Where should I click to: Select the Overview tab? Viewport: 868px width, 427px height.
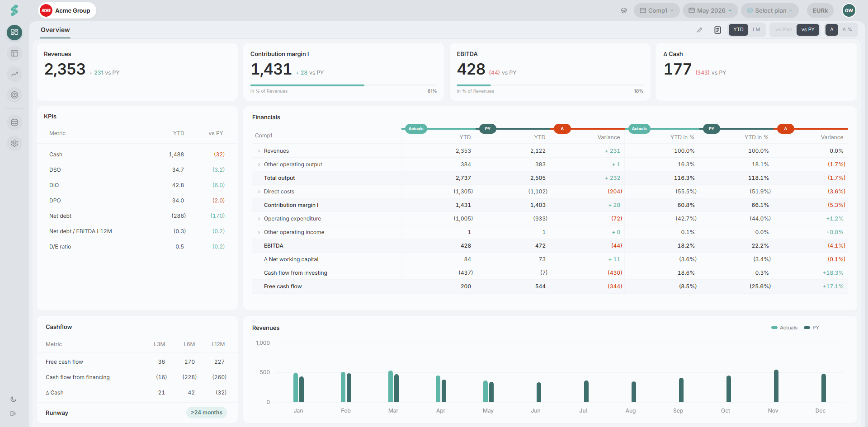(55, 30)
